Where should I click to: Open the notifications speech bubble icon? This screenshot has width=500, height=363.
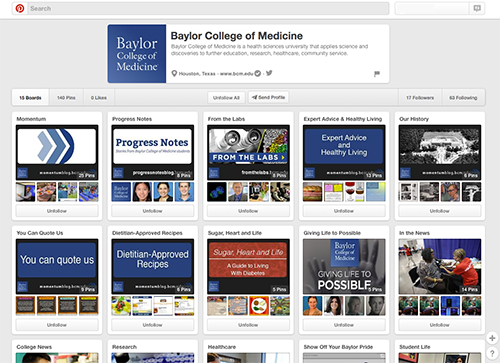tap(477, 8)
